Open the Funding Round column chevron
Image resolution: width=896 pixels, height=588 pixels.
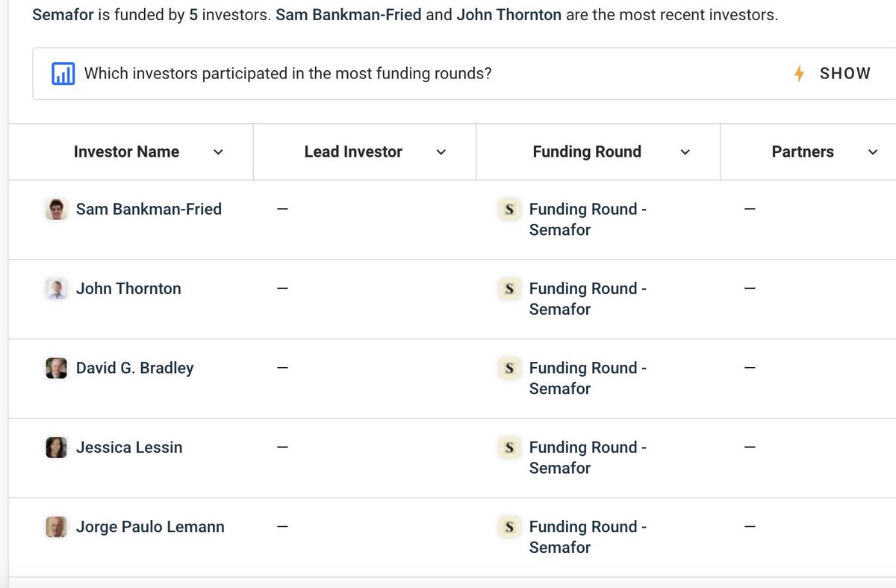pyautogui.click(x=685, y=152)
